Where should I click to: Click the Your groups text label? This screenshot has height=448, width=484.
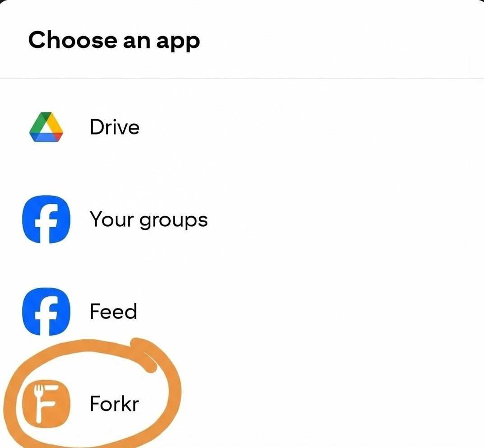click(149, 219)
